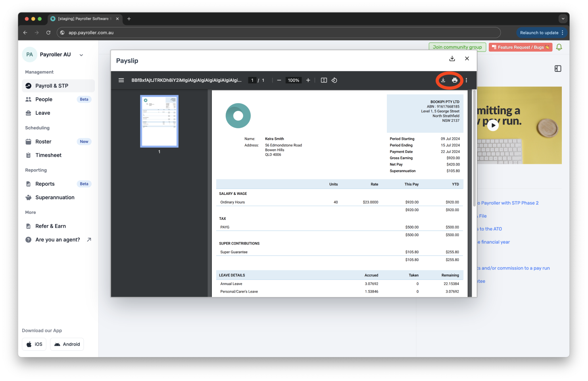
Task: Close the Payroller Software browser tab
Action: coord(117,19)
